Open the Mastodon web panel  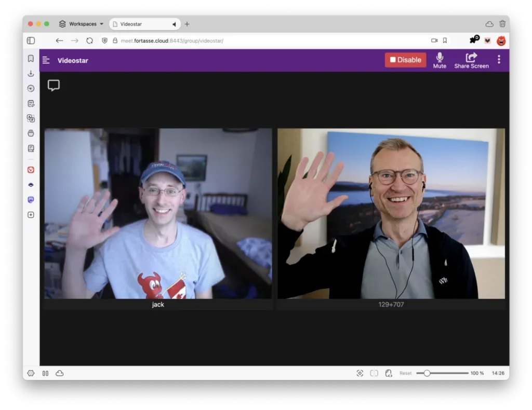coord(31,200)
